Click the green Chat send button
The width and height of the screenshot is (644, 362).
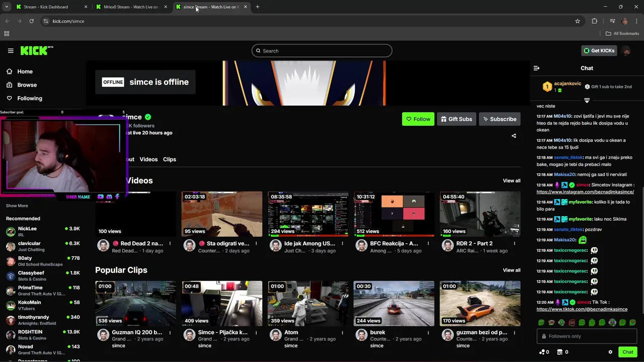coord(627,352)
